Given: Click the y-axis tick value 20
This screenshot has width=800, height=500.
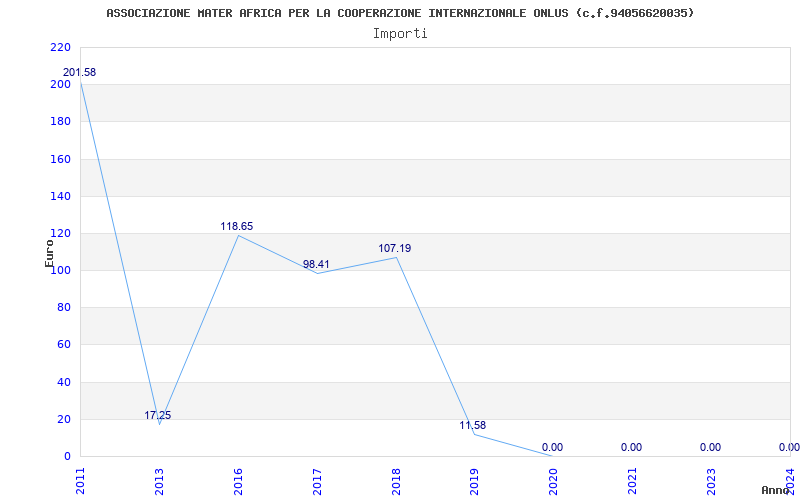Looking at the screenshot, I should pyautogui.click(x=63, y=419).
